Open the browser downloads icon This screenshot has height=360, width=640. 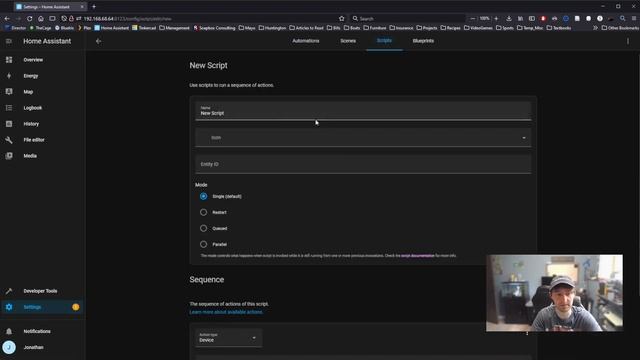click(x=509, y=18)
